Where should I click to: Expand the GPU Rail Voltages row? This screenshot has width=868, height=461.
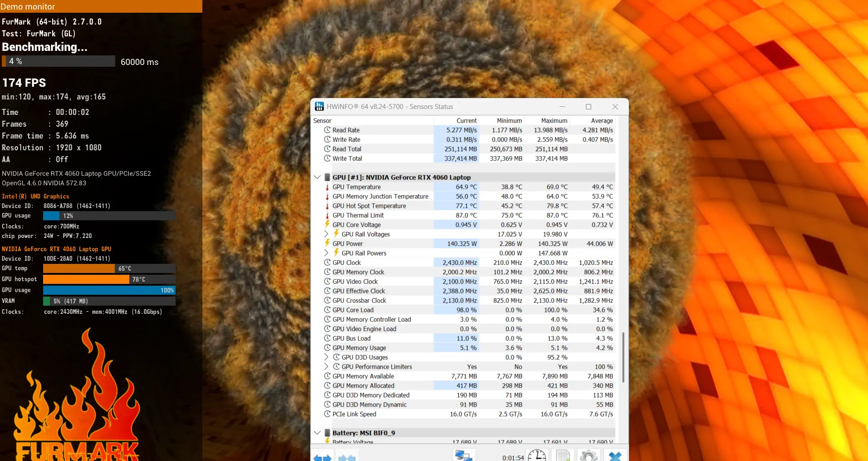click(326, 234)
